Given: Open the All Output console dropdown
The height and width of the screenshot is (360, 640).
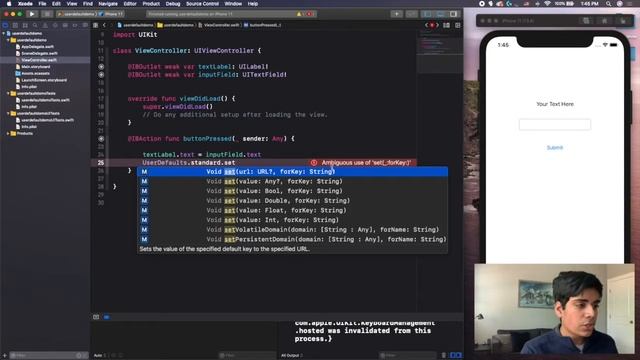Looking at the screenshot, I should (291, 356).
